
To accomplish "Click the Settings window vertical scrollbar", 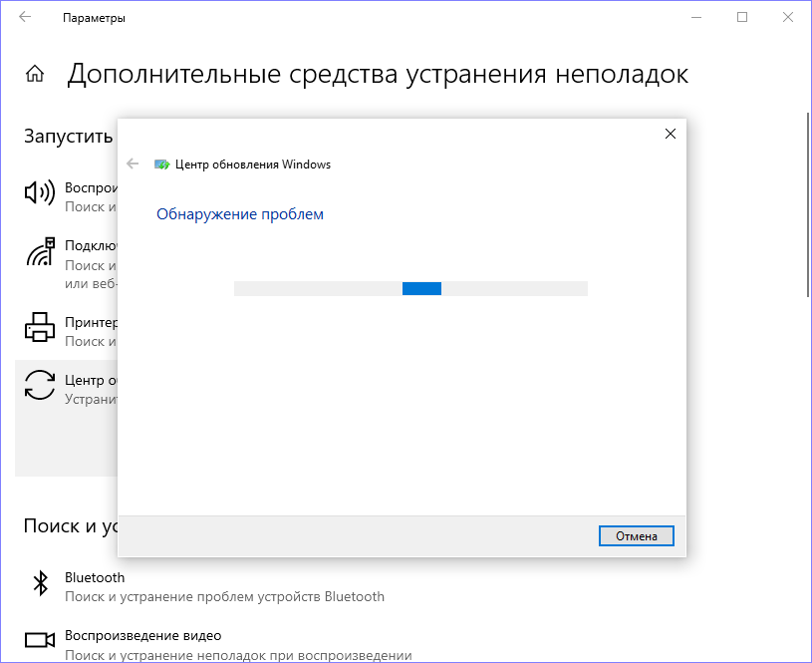I will (x=807, y=204).
